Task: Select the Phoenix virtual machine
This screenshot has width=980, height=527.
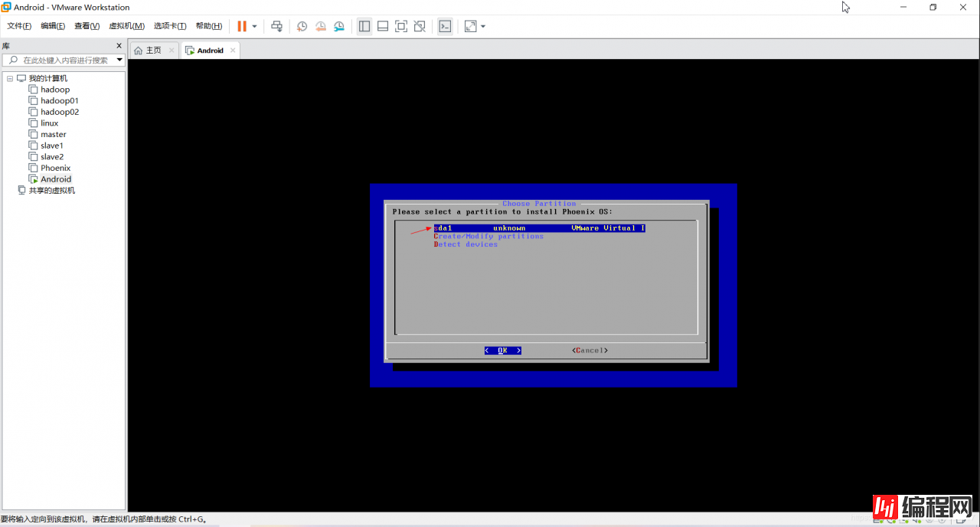Action: point(55,168)
